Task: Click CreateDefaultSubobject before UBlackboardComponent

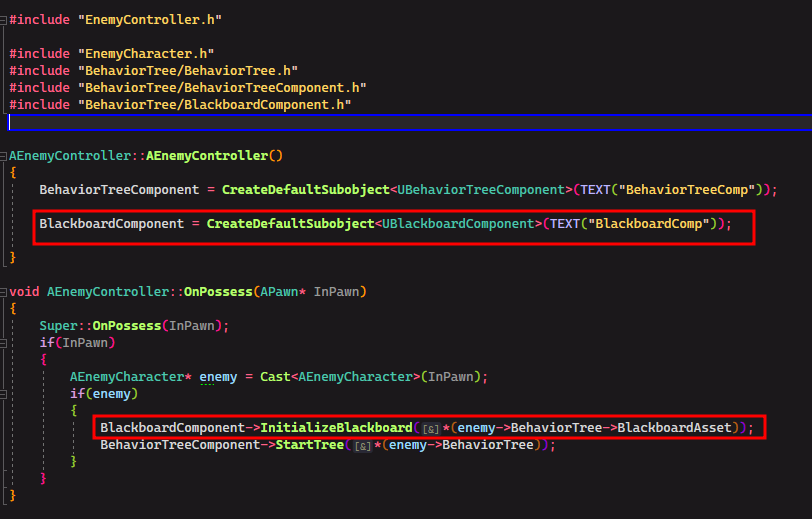Action: coord(290,224)
